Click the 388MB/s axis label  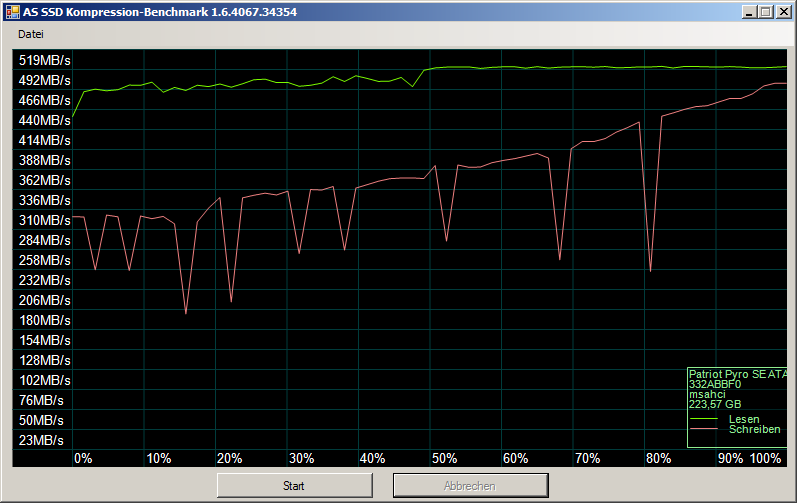(44, 160)
